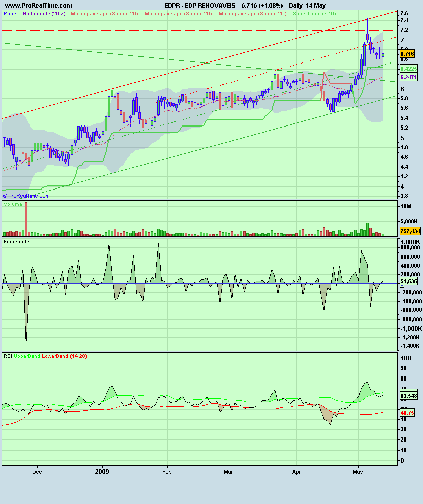Click the Daily 14 May timeframe label
The width and height of the screenshot is (423, 504).
(x=307, y=6)
